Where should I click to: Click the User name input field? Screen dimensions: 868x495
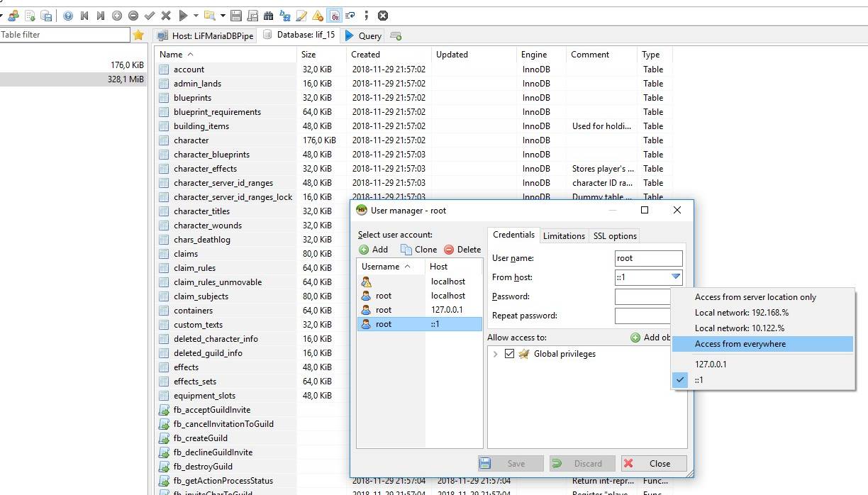tap(649, 258)
